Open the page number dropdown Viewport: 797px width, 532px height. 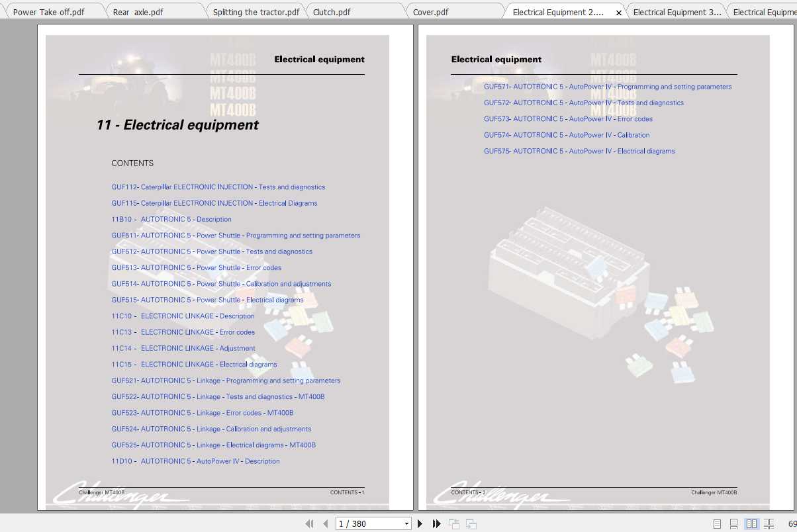406,524
